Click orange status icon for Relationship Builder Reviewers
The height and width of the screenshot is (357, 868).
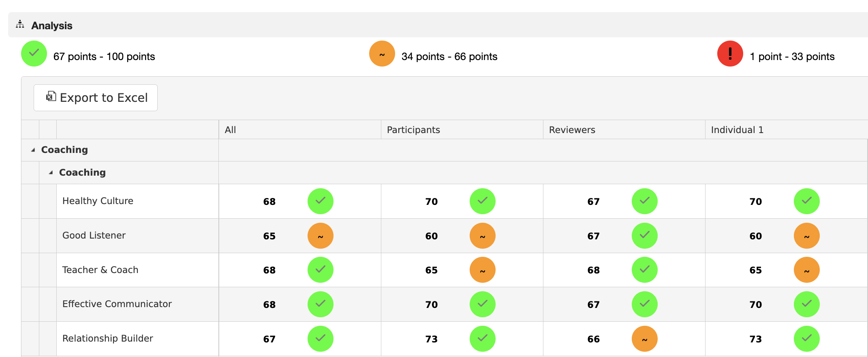tap(645, 339)
